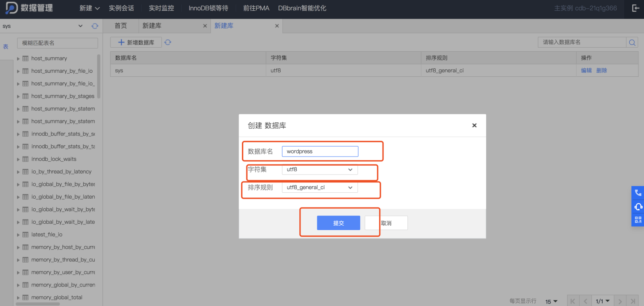Focus the 请输入数据库名 search field
Image resolution: width=644 pixels, height=306 pixels.
[x=582, y=42]
